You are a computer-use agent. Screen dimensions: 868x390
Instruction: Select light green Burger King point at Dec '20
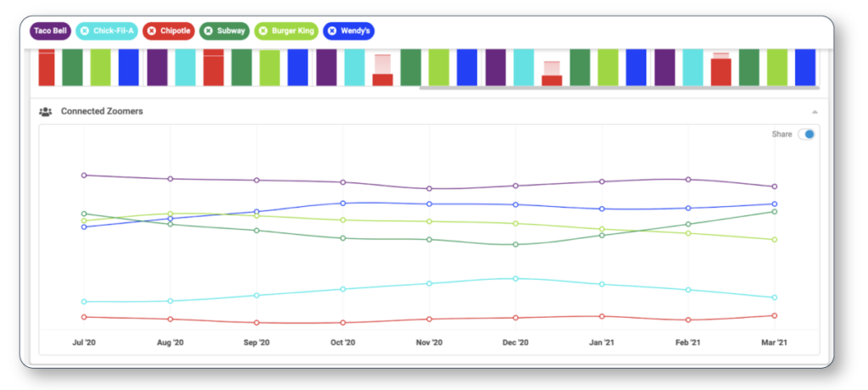pos(515,223)
